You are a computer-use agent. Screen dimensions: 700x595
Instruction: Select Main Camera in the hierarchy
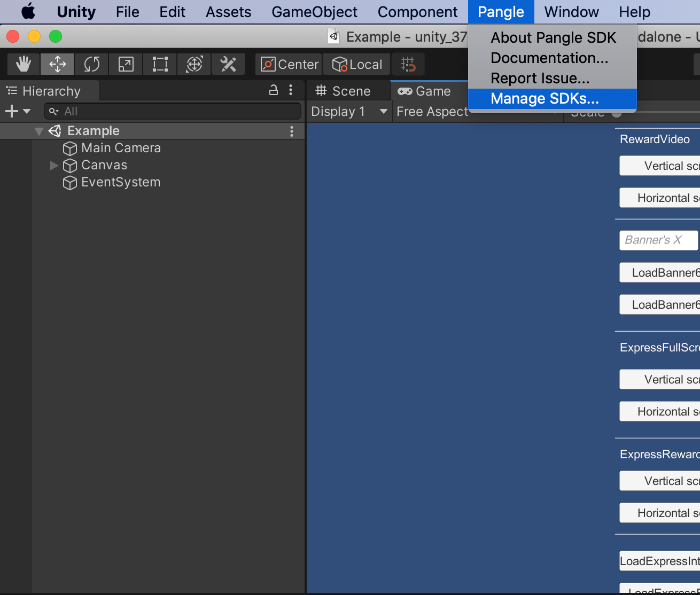coord(121,148)
